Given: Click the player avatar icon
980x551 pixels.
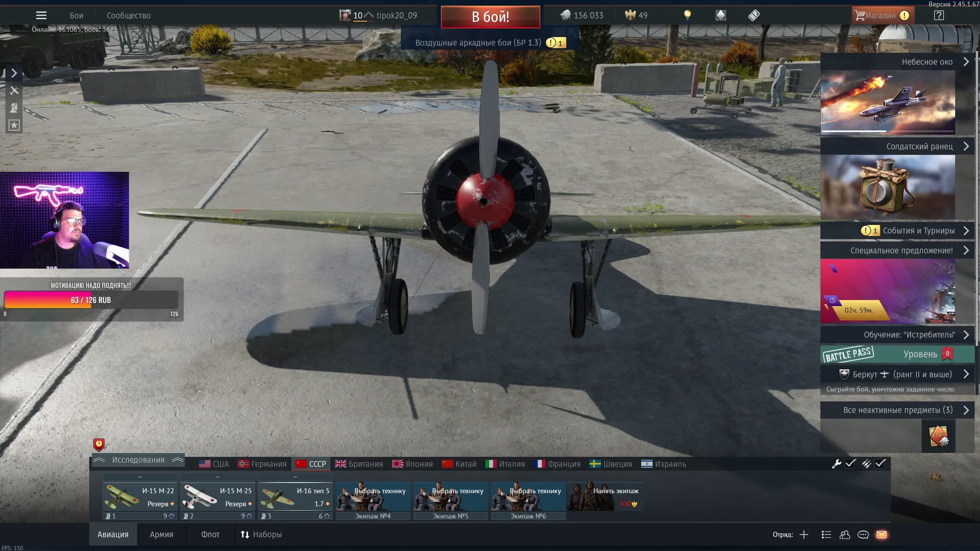Looking at the screenshot, I should pyautogui.click(x=345, y=15).
